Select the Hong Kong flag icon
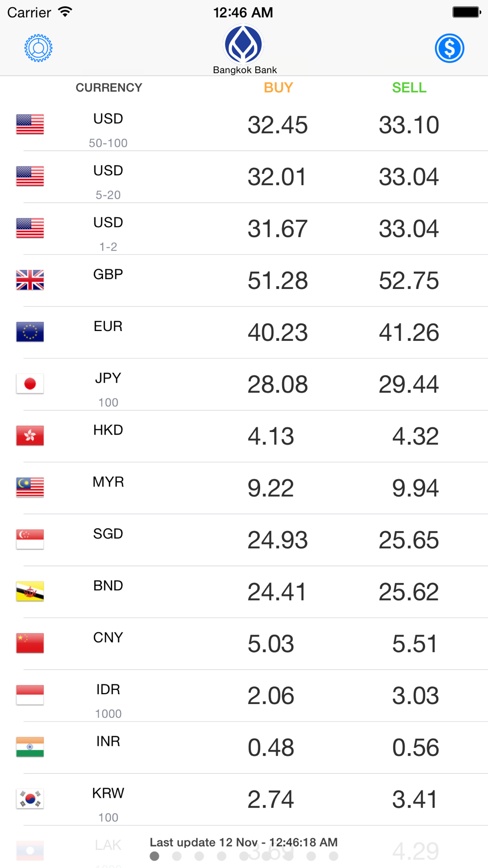This screenshot has width=488, height=868. (30, 436)
